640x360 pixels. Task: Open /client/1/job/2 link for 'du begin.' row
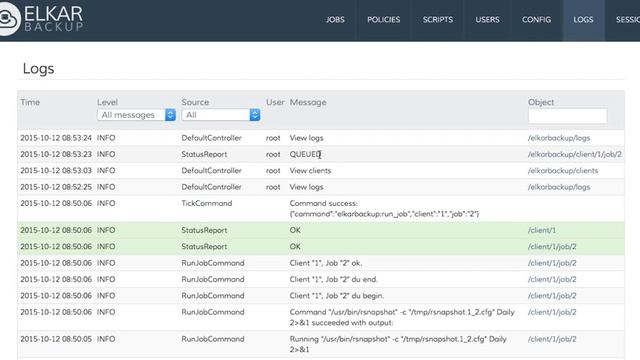(552, 296)
